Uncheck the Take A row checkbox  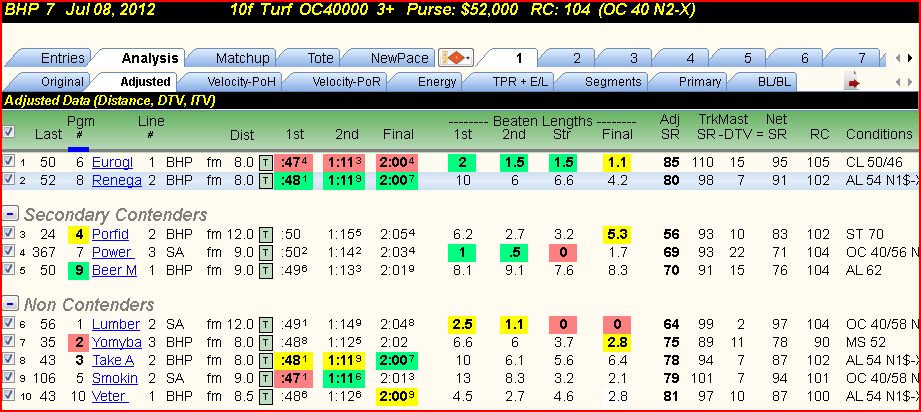(x=8, y=360)
